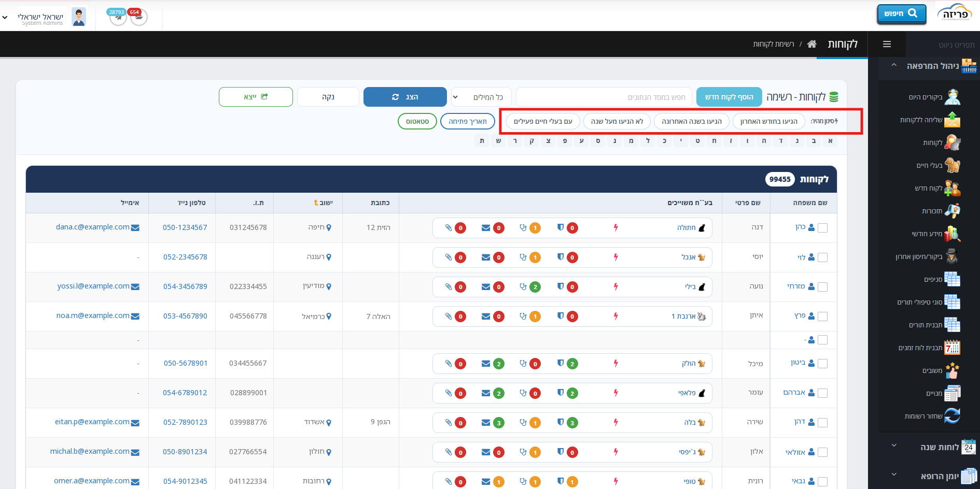This screenshot has width=980, height=489.
Task: Open the כל המידים dropdown
Action: click(x=481, y=97)
